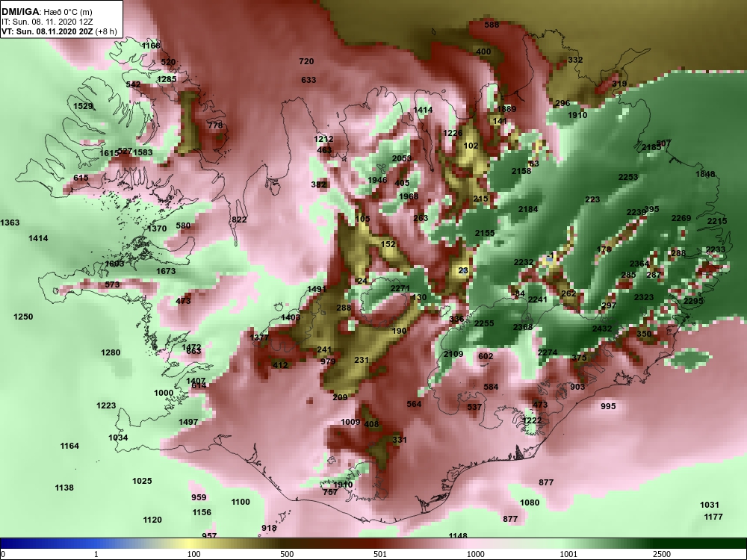Click the map value 1250
Image resolution: width=747 pixels, height=560 pixels.
pyautogui.click(x=23, y=317)
